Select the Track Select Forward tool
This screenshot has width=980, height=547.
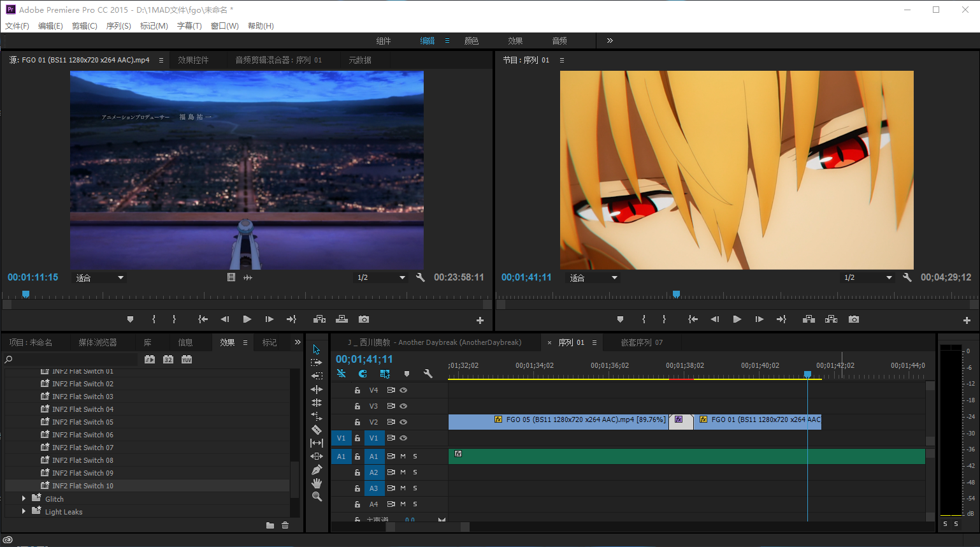[317, 362]
